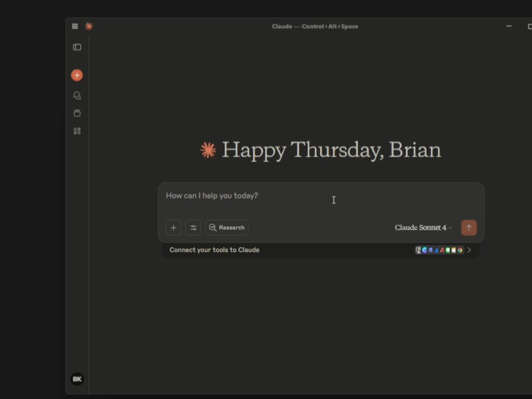Enable the Research mode button

click(x=227, y=228)
